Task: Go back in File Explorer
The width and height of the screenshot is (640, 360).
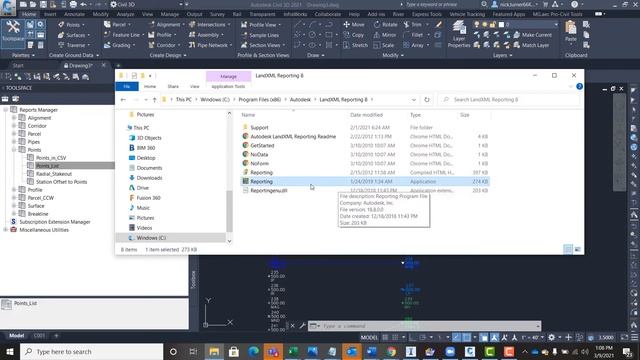Action: (123, 100)
